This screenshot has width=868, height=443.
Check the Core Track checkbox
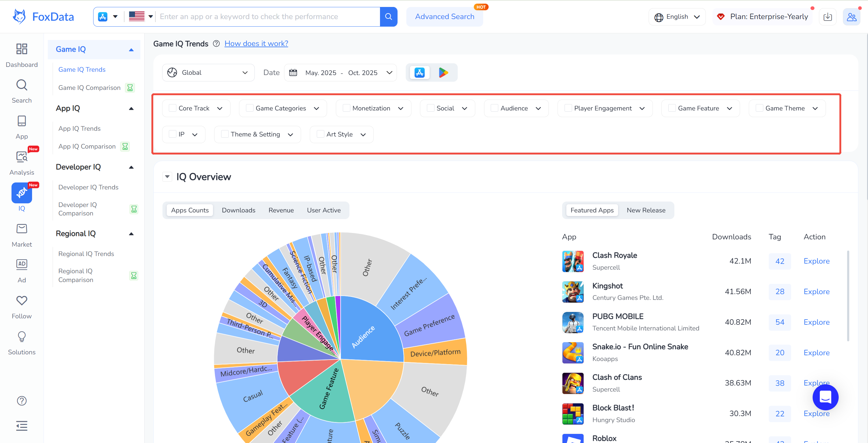(x=172, y=108)
